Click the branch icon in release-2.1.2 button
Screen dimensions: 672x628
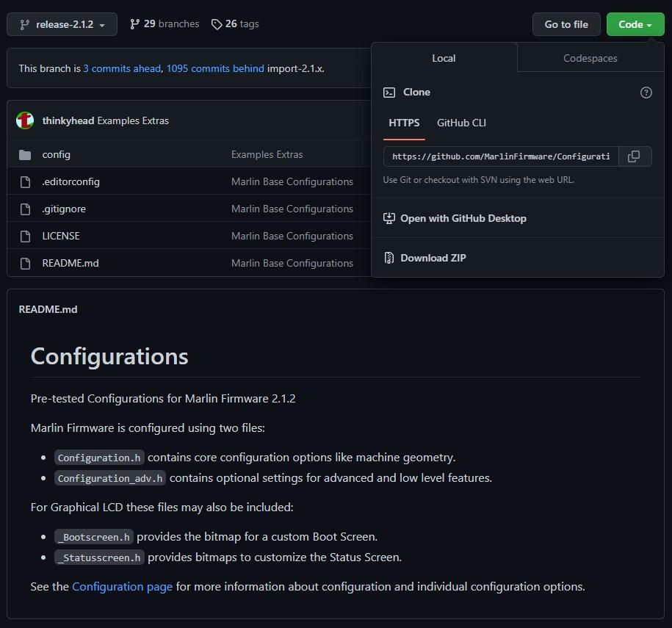tap(24, 25)
